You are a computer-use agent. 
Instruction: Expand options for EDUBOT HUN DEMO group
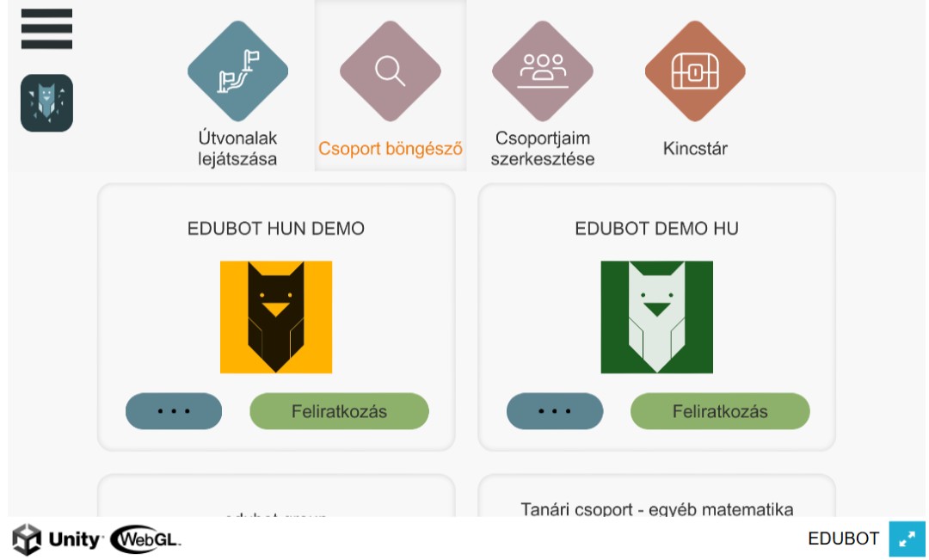(174, 411)
